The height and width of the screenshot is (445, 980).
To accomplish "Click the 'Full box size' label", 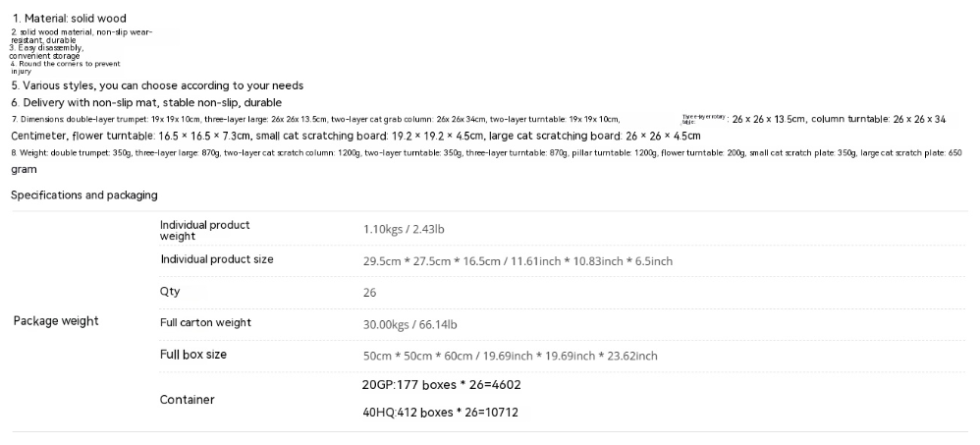I will [193, 355].
